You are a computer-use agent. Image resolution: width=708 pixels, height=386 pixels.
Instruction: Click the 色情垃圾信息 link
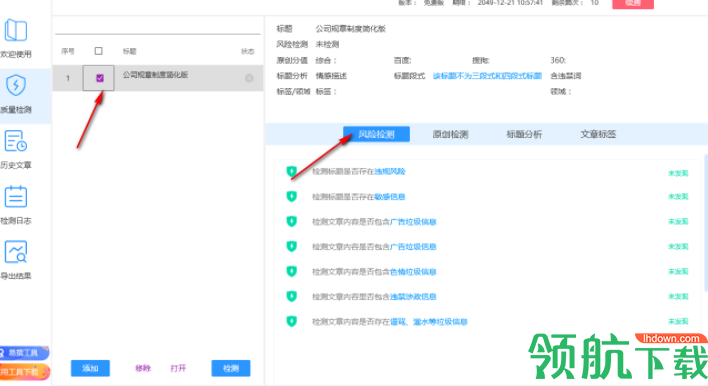click(x=413, y=272)
